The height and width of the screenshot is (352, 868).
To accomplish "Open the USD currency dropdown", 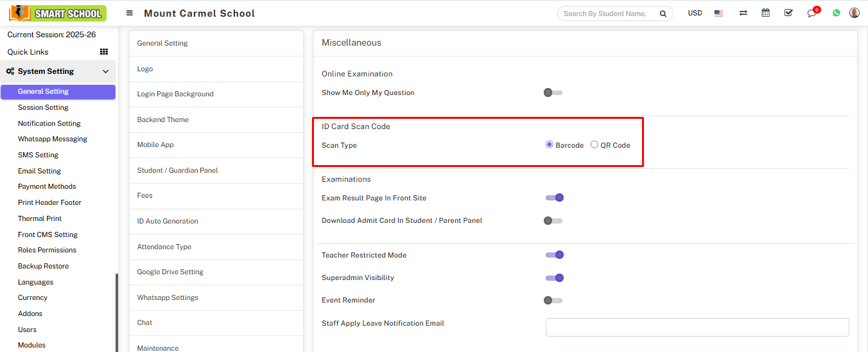I will tap(695, 13).
